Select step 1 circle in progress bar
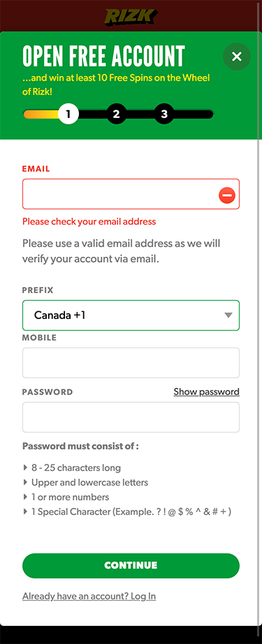 point(68,114)
